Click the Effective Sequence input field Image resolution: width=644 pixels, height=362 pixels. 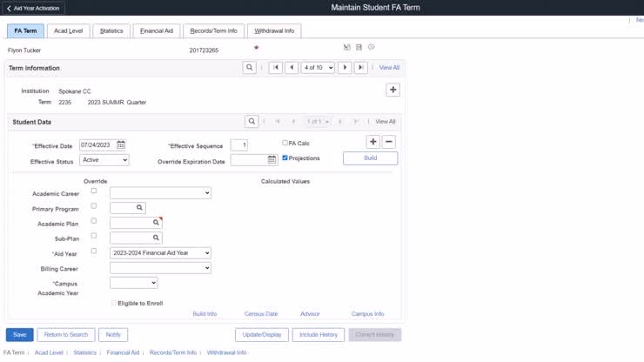pos(239,145)
